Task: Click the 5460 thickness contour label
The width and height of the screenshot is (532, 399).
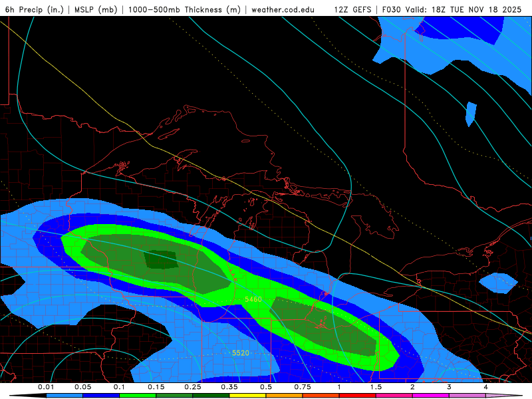Action: point(253,299)
